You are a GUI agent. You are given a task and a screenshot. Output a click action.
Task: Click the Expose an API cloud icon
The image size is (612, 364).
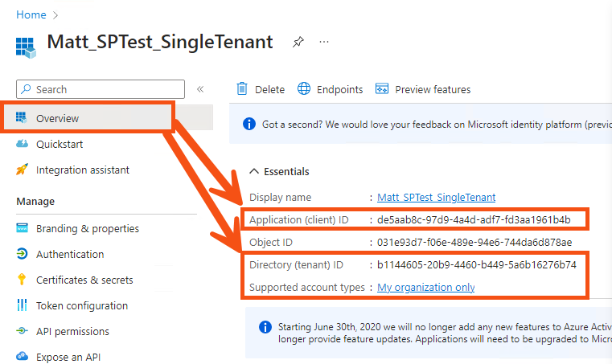[x=22, y=358]
